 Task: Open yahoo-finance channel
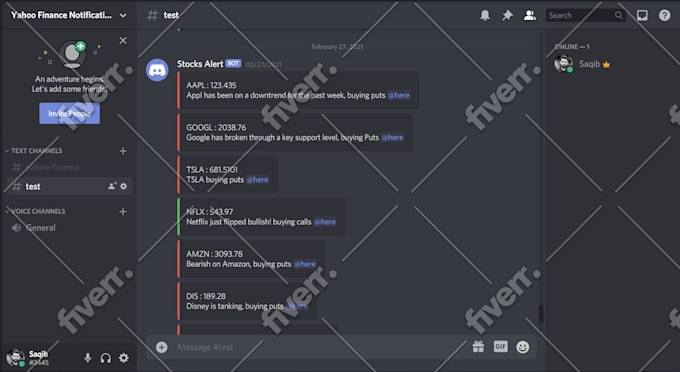tap(69, 167)
